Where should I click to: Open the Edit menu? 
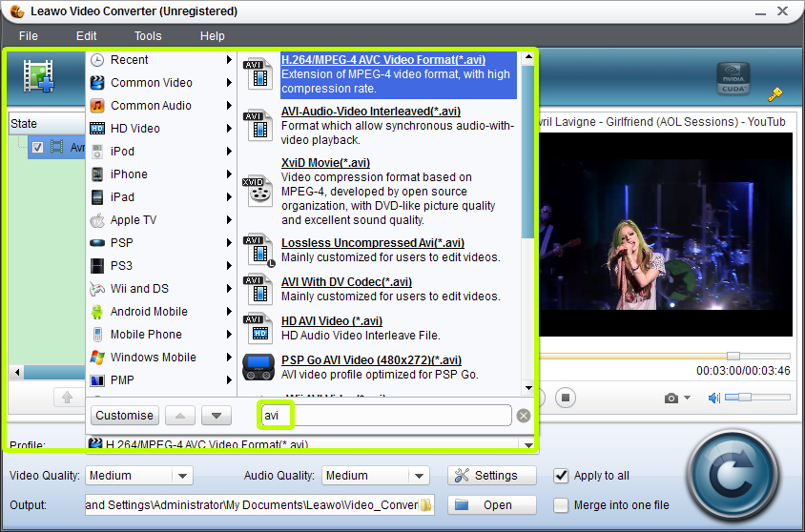click(86, 36)
